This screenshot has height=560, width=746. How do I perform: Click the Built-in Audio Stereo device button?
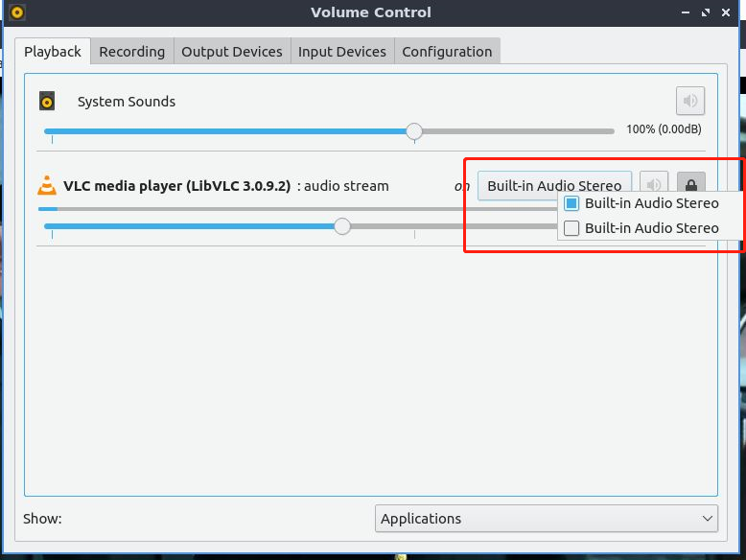[554, 186]
